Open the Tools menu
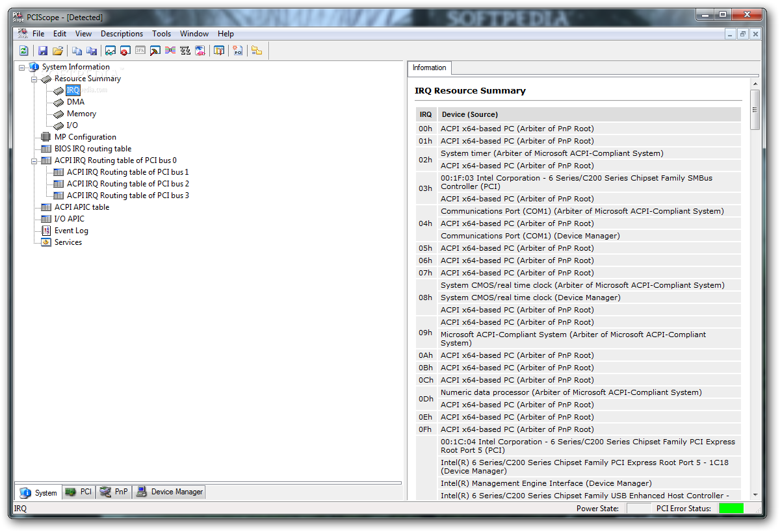The height and width of the screenshot is (532, 780). click(x=161, y=34)
